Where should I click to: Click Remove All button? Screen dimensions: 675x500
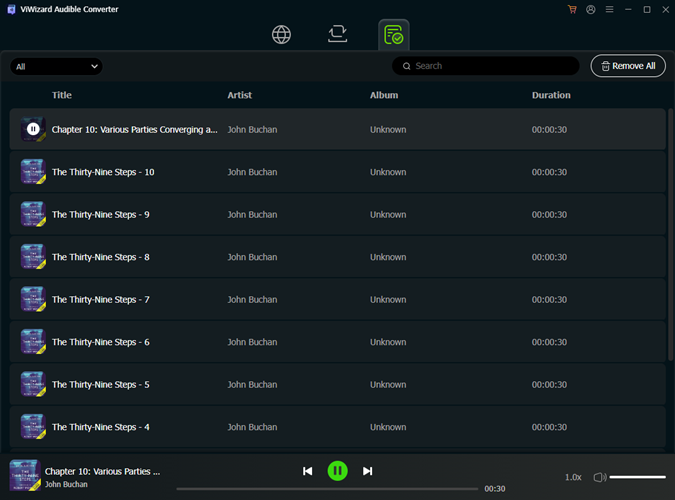[628, 66]
